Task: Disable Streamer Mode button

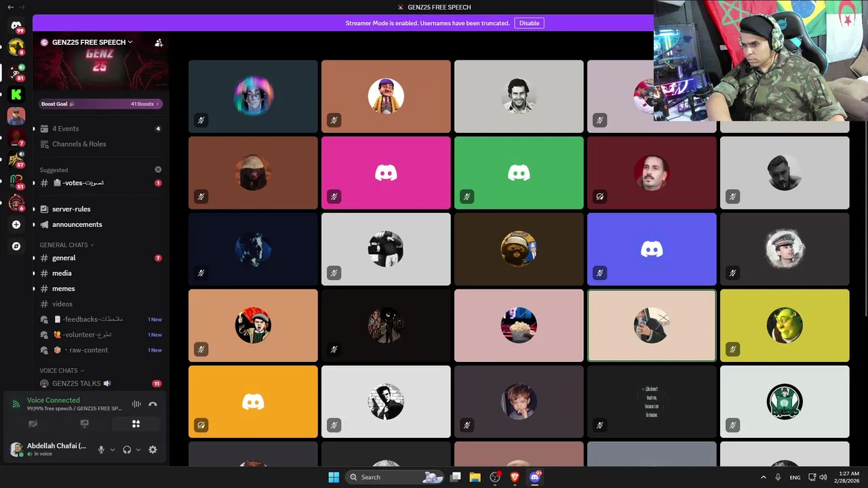Action: (x=529, y=23)
